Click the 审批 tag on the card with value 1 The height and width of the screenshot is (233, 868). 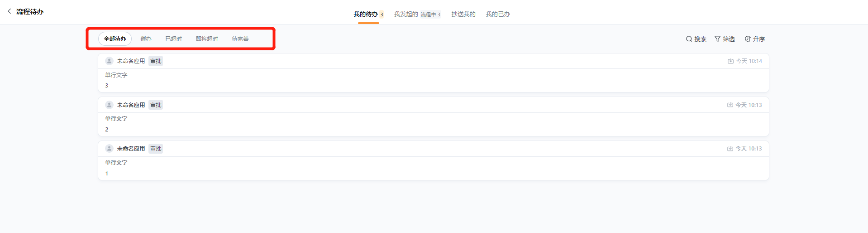[156, 148]
